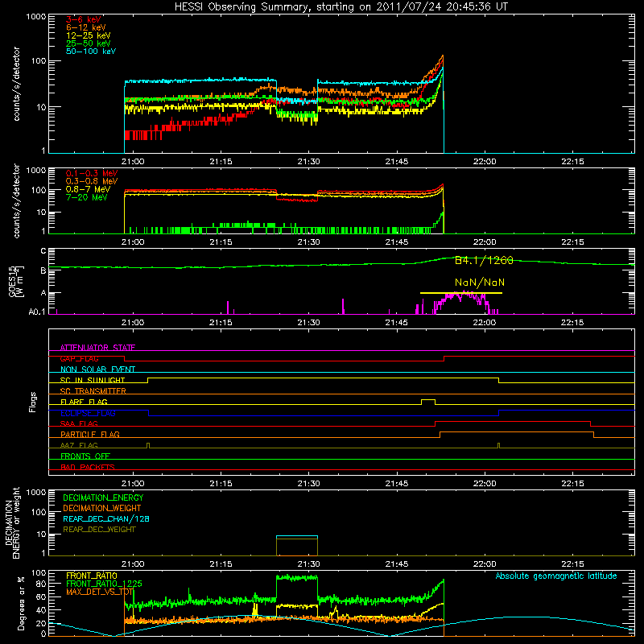Image resolution: width=644 pixels, height=644 pixels.
Task: Click the HESSI Observing Summary title text
Action: pyautogui.click(x=341, y=7)
